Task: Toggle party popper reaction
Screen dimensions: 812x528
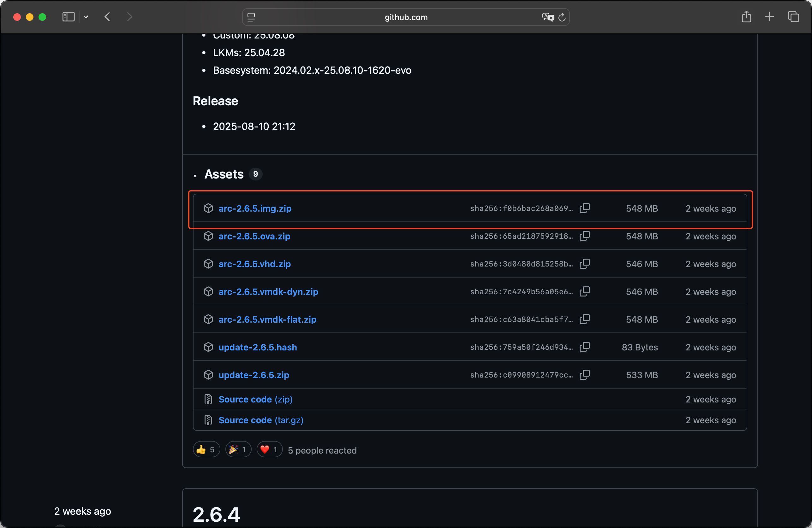Action: [238, 449]
